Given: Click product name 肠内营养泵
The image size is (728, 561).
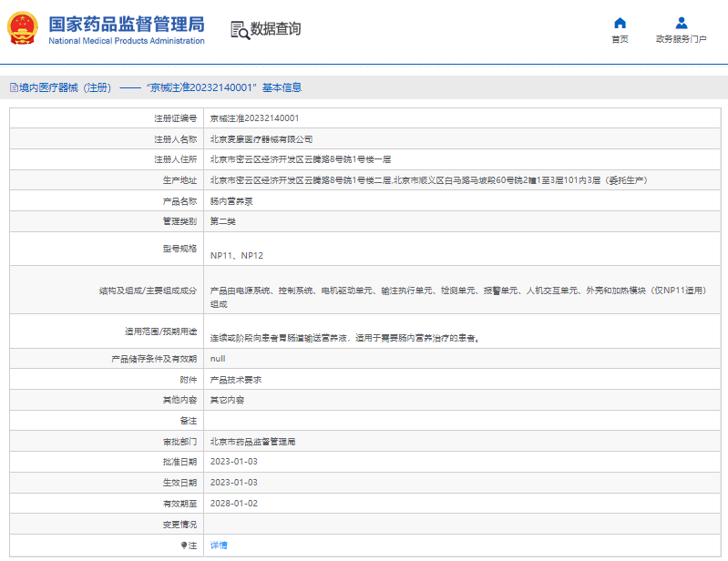Looking at the screenshot, I should 231,201.
